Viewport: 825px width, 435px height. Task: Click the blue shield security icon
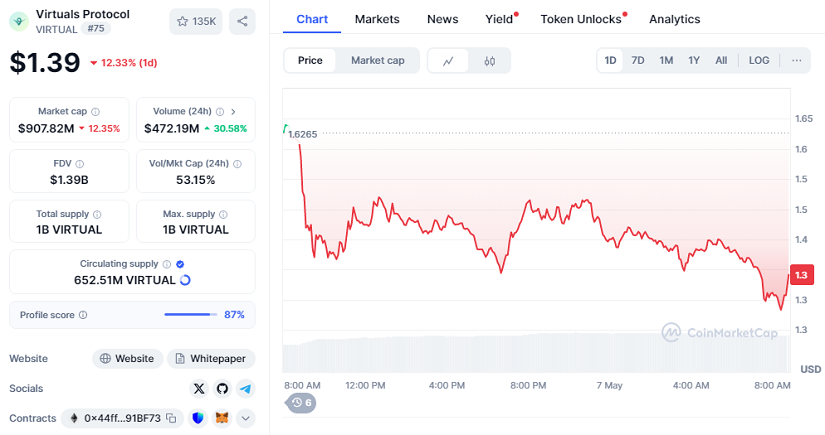(x=198, y=418)
